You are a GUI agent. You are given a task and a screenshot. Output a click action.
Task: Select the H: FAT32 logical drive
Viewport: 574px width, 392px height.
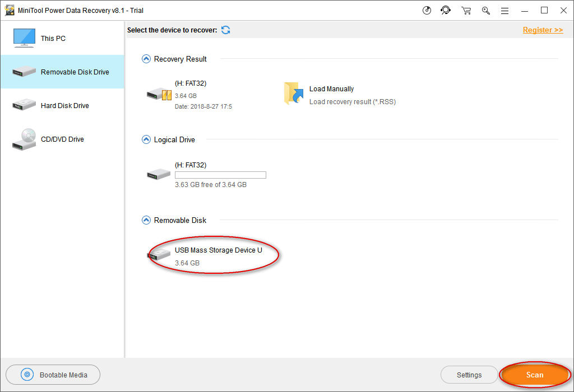[159, 174]
